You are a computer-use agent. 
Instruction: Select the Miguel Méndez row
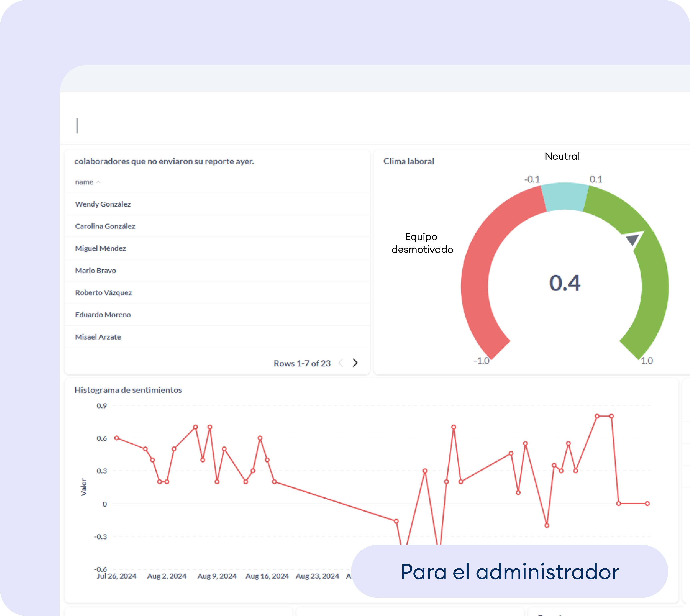pos(217,248)
